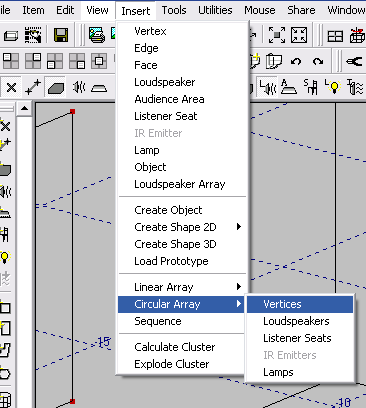Choose Listener Seat menu entry

(182, 116)
